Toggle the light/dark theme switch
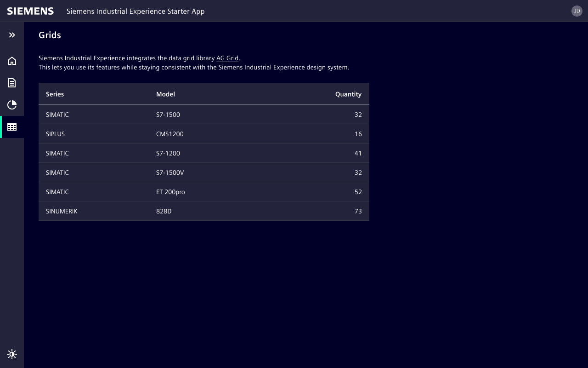This screenshot has height=368, width=588. pyautogui.click(x=12, y=354)
